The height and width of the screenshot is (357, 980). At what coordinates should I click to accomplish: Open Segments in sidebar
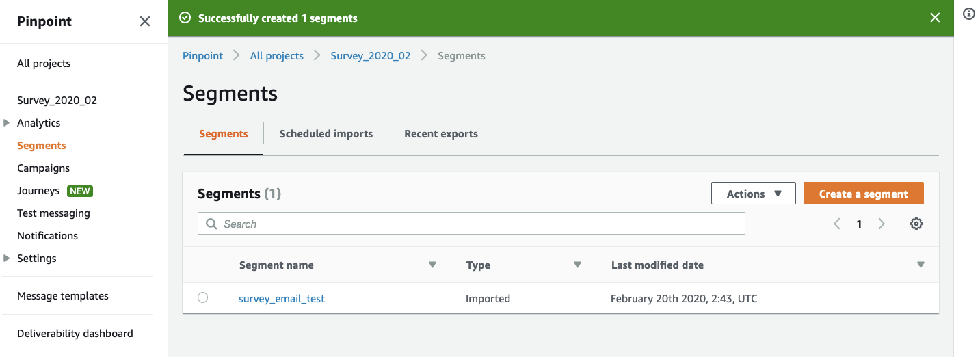click(x=42, y=145)
